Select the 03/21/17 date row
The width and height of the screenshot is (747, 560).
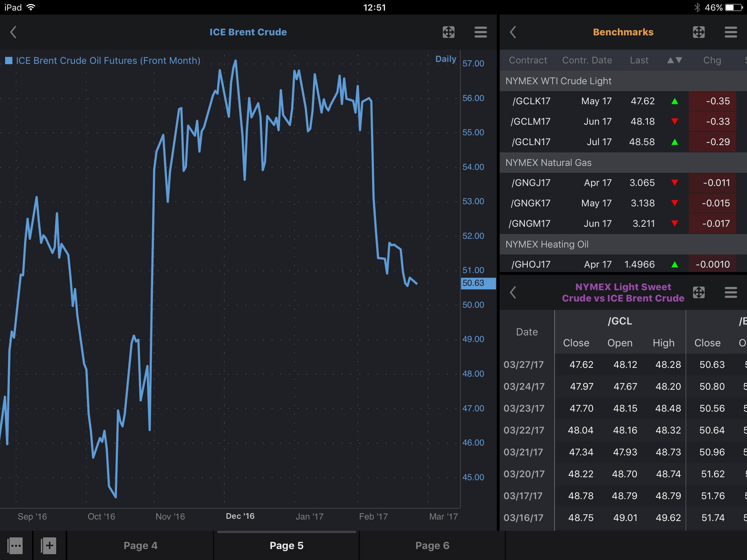[623, 452]
